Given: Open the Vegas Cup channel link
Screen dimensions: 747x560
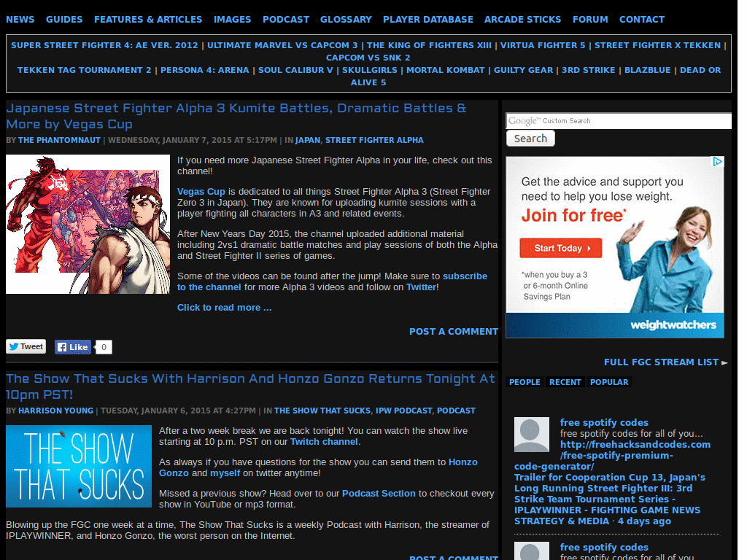Looking at the screenshot, I should (x=201, y=192).
